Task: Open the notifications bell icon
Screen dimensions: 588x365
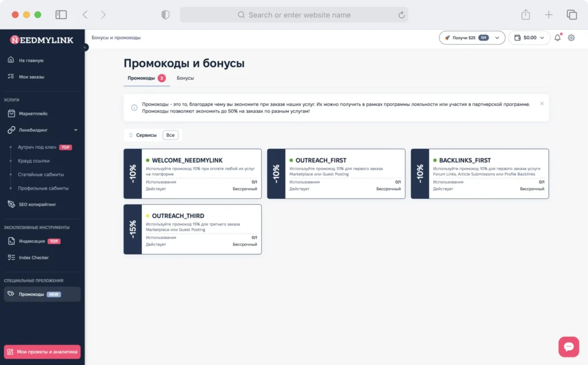Action: coord(558,37)
